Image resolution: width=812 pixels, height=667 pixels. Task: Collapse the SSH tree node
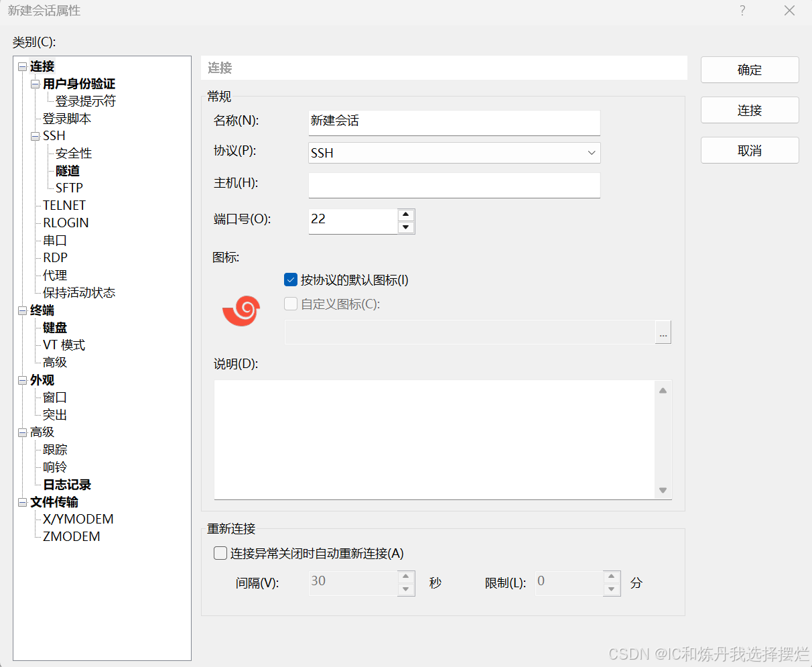pyautogui.click(x=36, y=136)
